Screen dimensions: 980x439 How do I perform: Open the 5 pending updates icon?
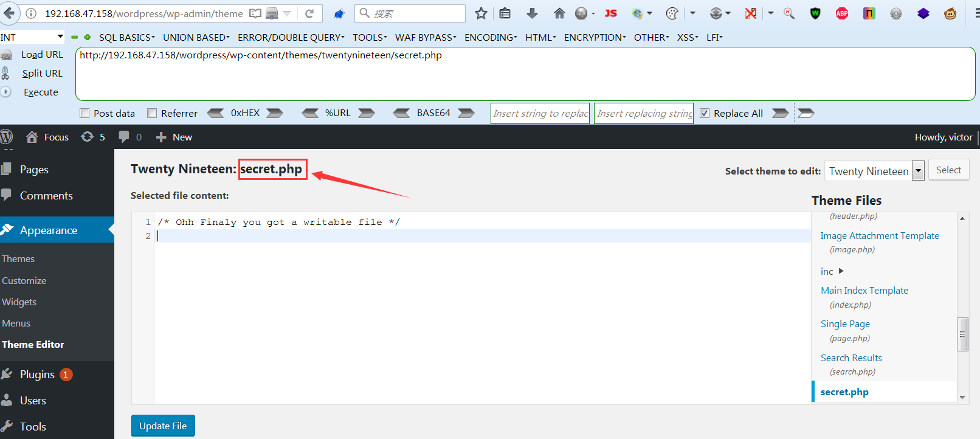point(88,137)
